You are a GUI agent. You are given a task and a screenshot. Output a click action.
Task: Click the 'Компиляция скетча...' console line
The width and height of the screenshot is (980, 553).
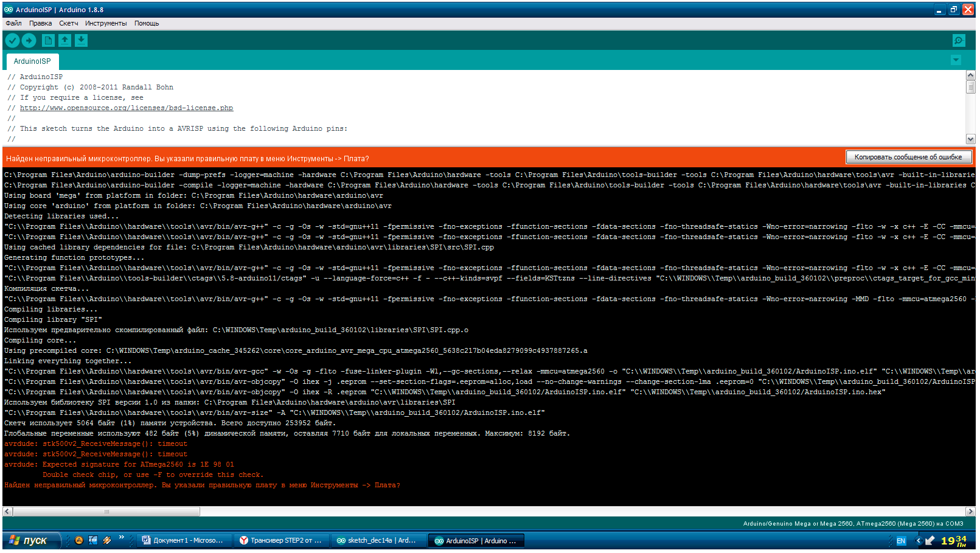coord(46,288)
